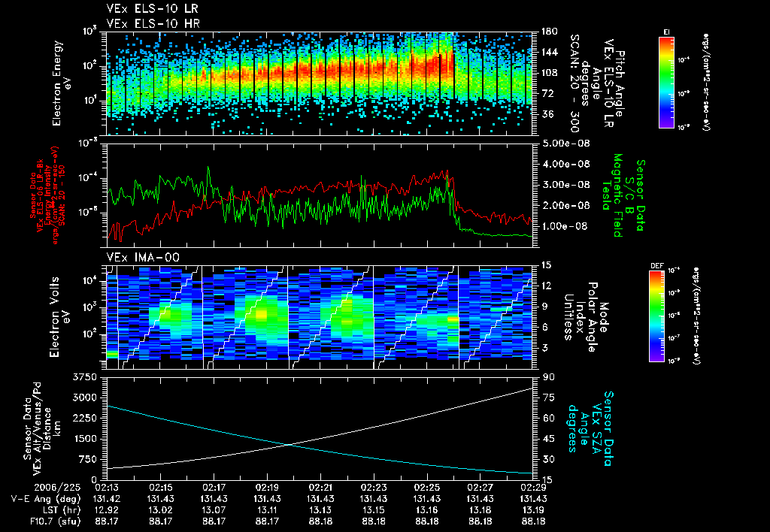Click the SZA angle tick 90
Viewport: 770px width, 532px height.
pyautogui.click(x=548, y=377)
